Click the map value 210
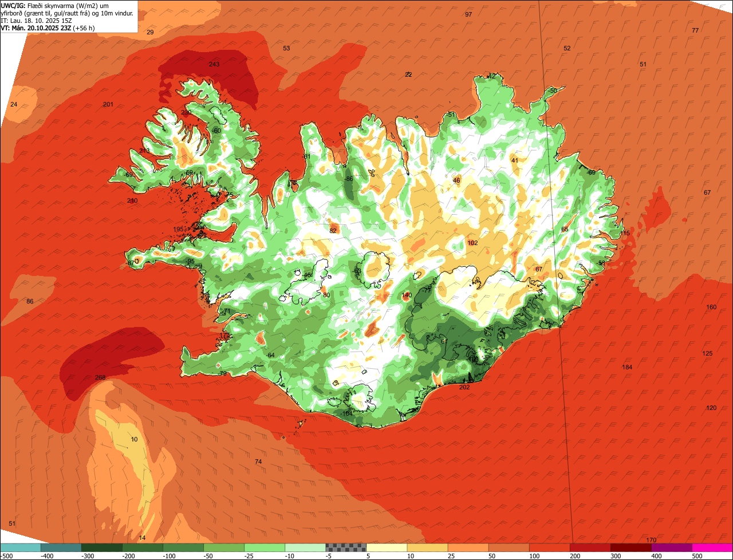This screenshot has width=733, height=560. 132,200
